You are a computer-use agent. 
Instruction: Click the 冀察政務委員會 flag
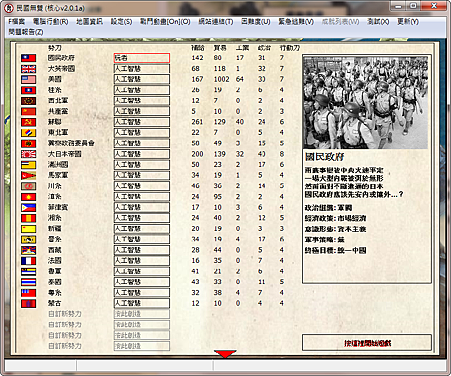(x=28, y=143)
